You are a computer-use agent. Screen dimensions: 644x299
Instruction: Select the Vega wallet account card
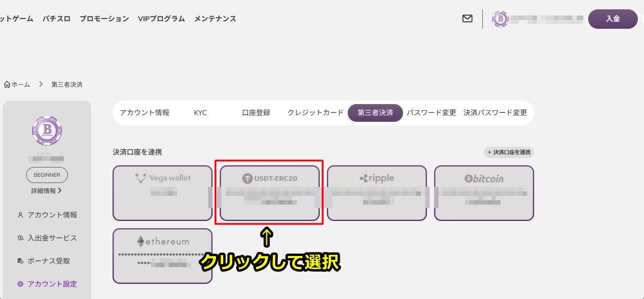tap(163, 193)
